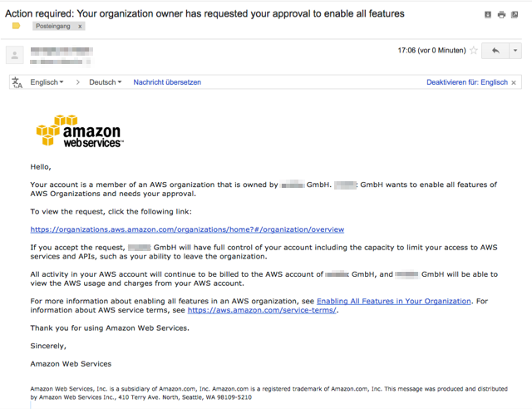
Task: Click the sender avatar picture
Action: pyautogui.click(x=15, y=55)
